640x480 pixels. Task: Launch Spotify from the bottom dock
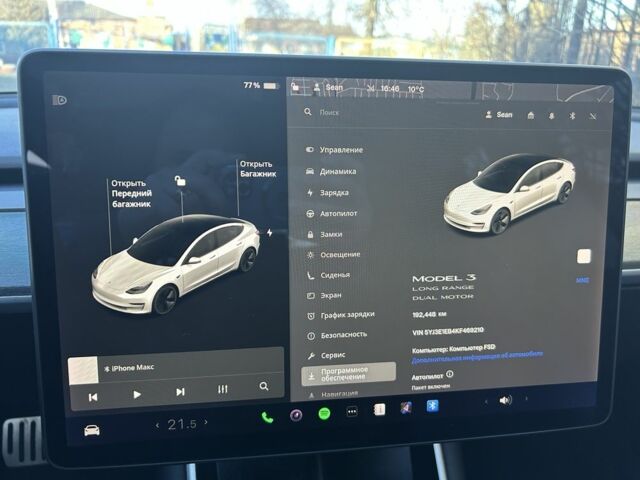click(x=325, y=413)
